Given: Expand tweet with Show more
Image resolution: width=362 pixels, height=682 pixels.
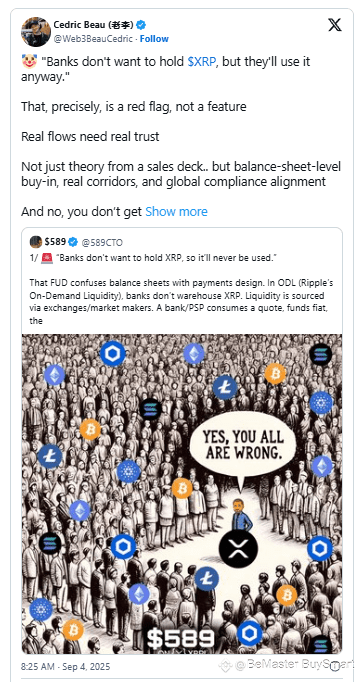Looking at the screenshot, I should (x=176, y=212).
